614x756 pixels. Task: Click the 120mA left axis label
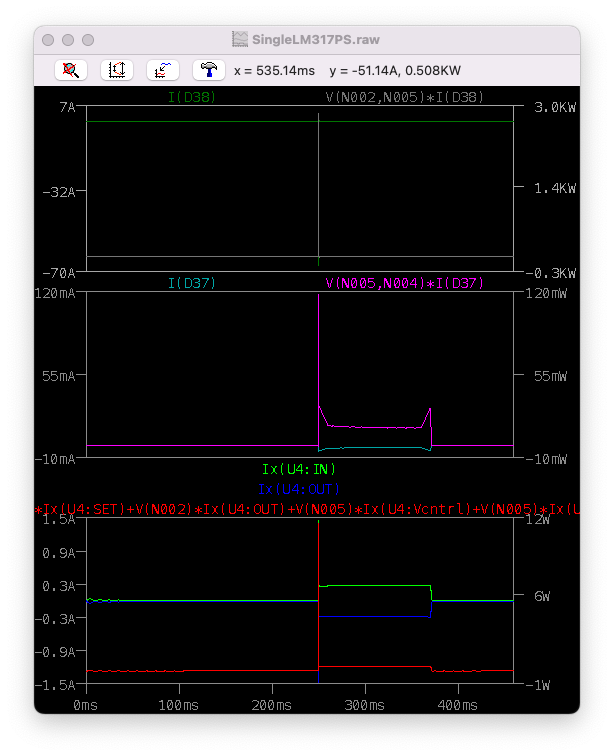pos(55,293)
